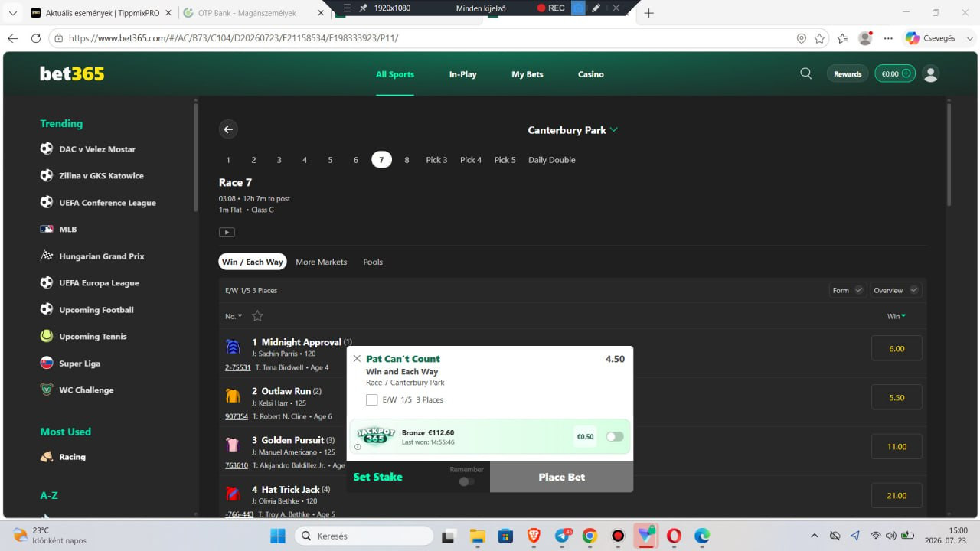
Task: Open the account profile icon
Action: [x=931, y=73]
